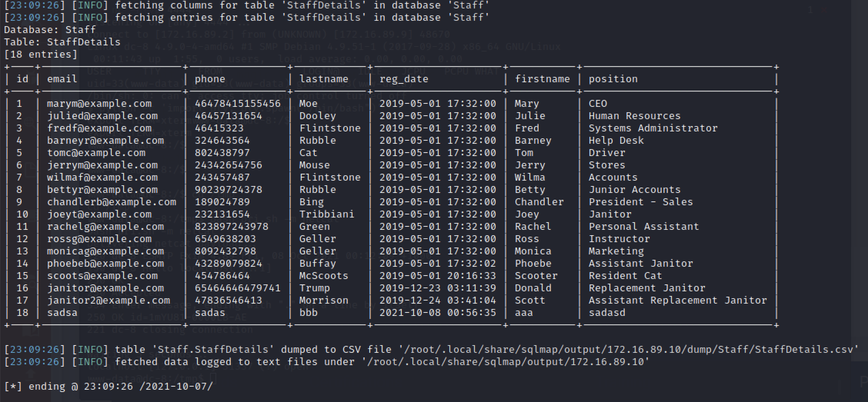This screenshot has height=402, width=868.
Task: Click the position 'CEO'
Action: 598,103
